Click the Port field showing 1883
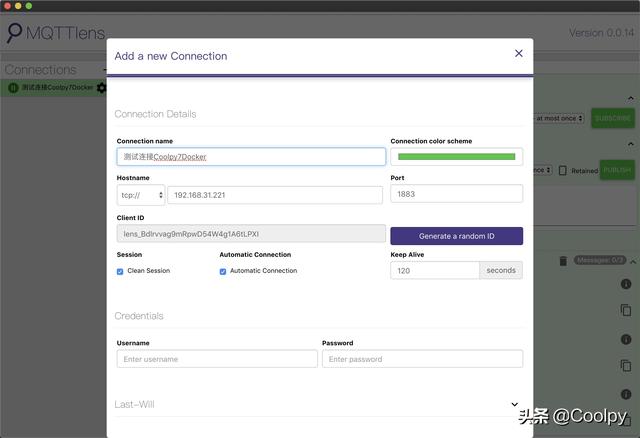 point(456,194)
